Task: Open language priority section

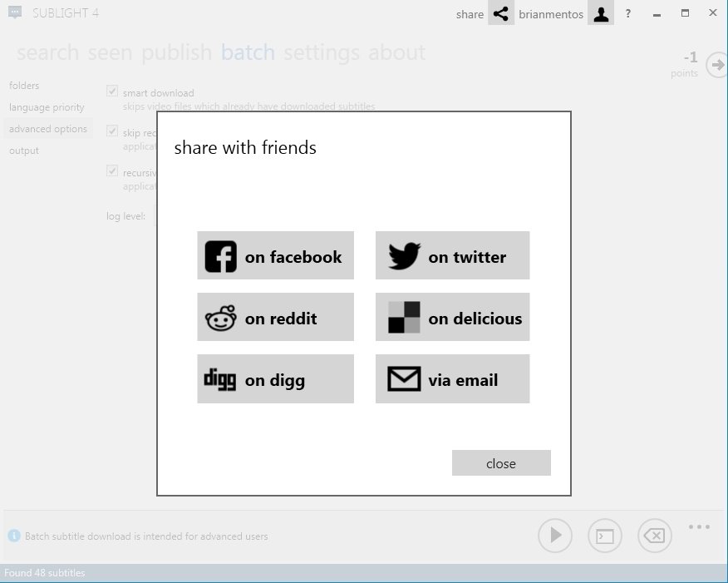Action: [x=47, y=107]
